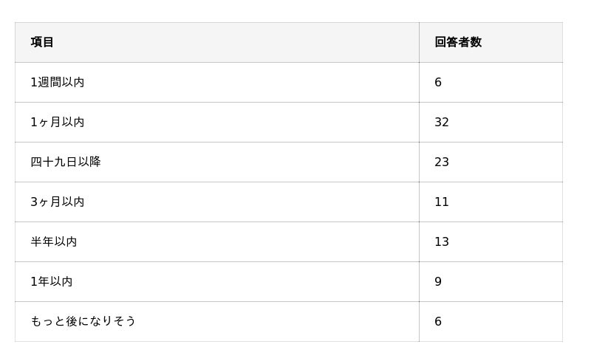Click the 回答者数 column header
This screenshot has width=591, height=364.
pyautogui.click(x=458, y=42)
